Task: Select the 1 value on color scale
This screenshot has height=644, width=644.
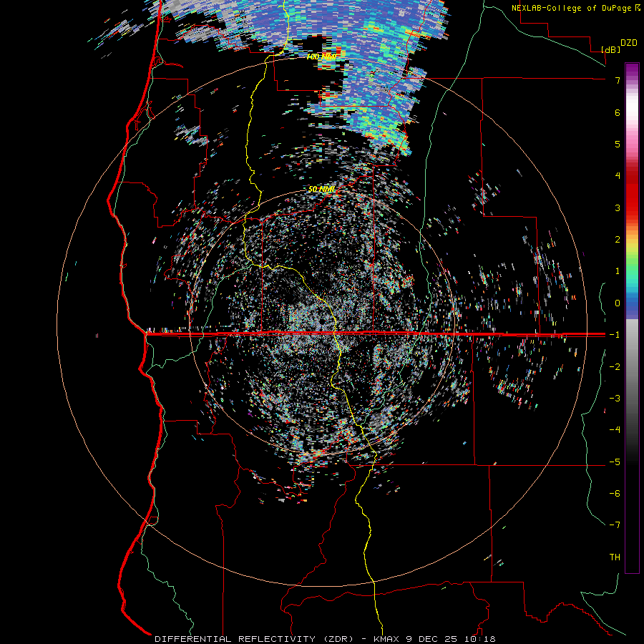Action: coord(618,271)
